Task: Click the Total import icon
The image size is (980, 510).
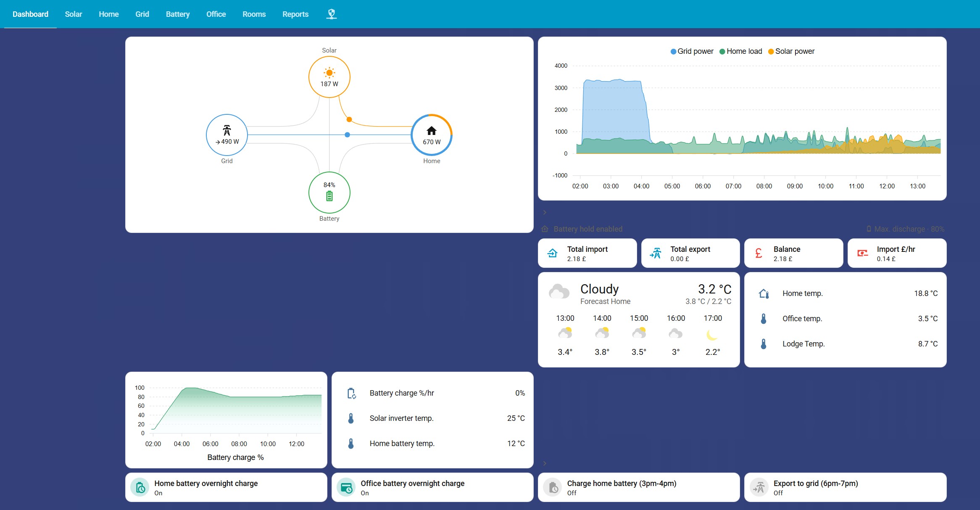Action: coord(553,253)
